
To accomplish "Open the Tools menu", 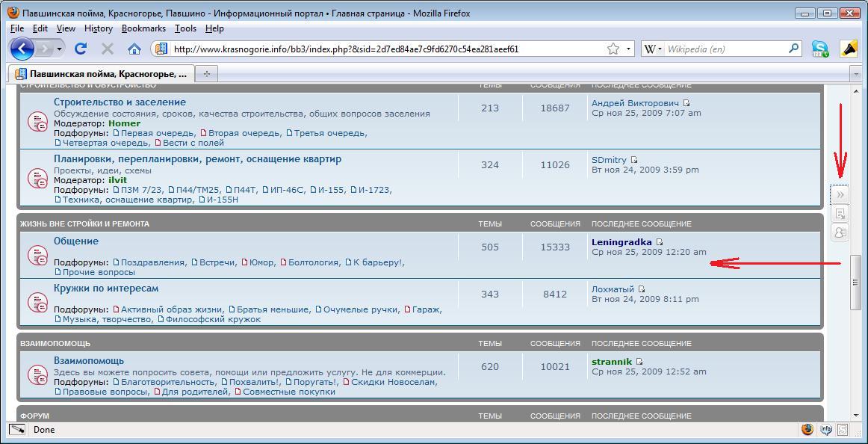I will [185, 28].
